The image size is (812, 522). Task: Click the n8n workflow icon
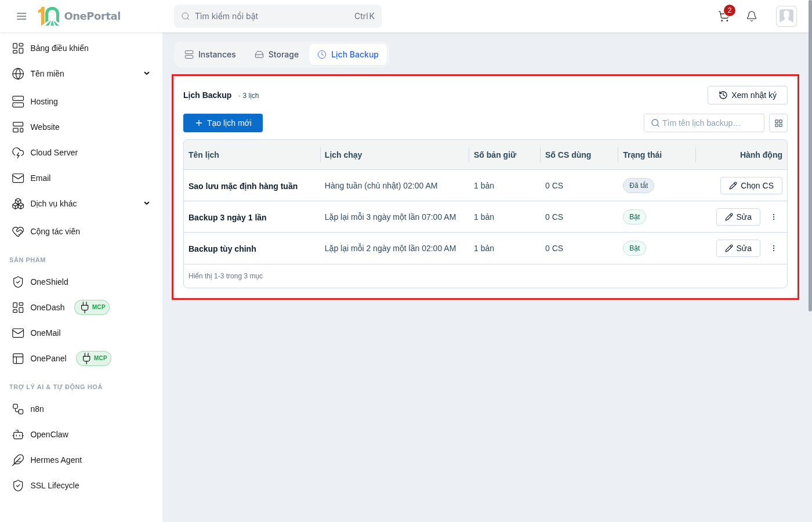[18, 409]
